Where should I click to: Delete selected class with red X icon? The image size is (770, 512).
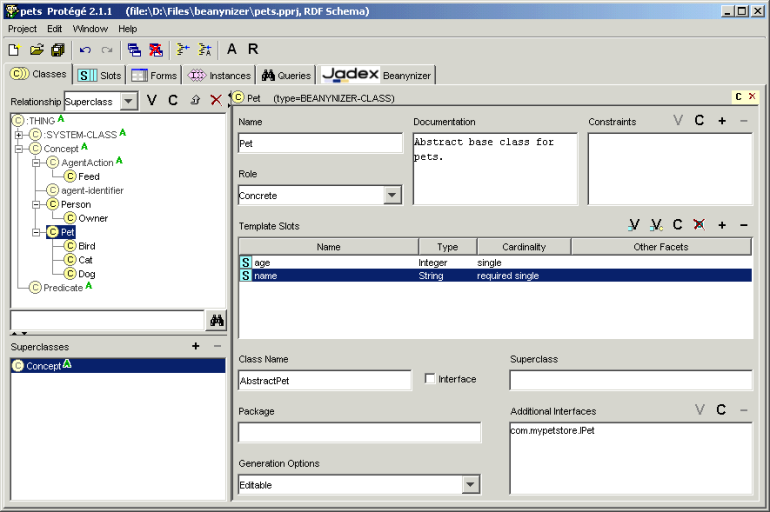tap(216, 100)
